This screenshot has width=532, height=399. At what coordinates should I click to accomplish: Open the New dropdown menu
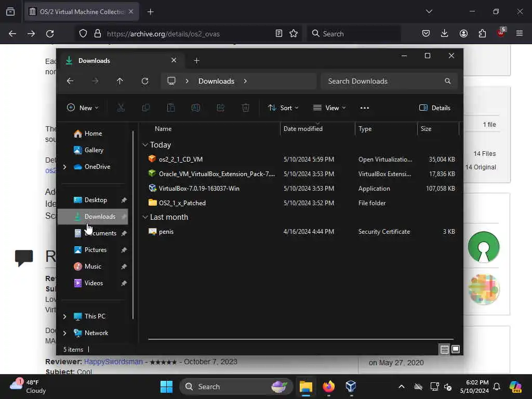tap(83, 108)
